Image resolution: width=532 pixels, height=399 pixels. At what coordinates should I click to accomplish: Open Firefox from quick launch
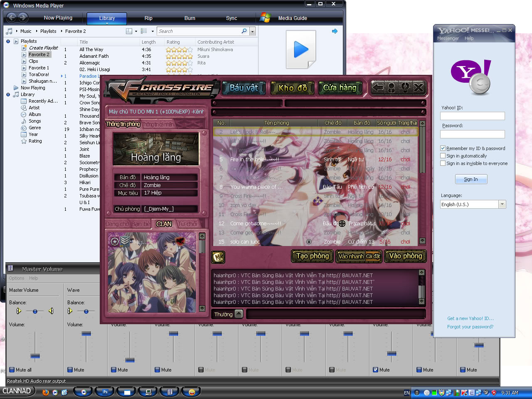45,392
